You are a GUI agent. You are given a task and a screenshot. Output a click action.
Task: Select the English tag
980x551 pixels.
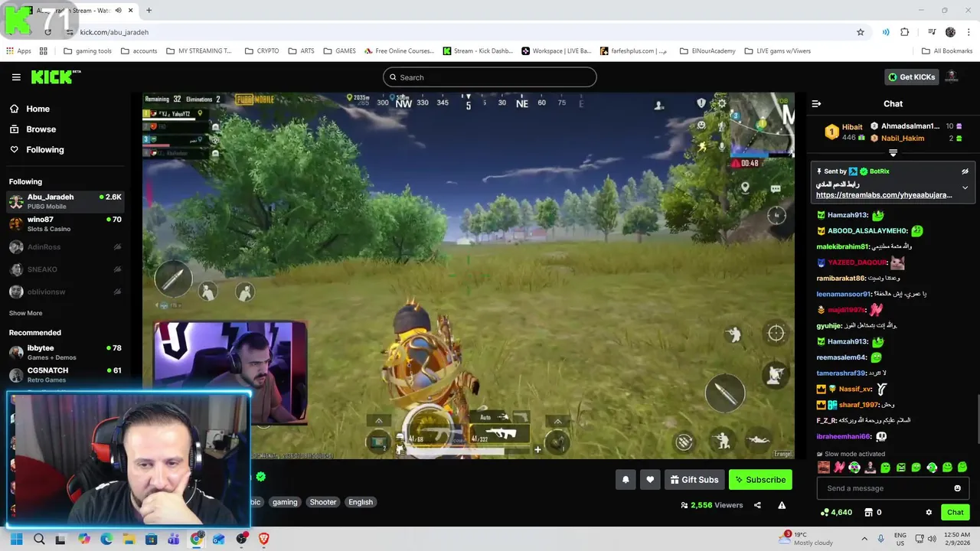tap(361, 502)
